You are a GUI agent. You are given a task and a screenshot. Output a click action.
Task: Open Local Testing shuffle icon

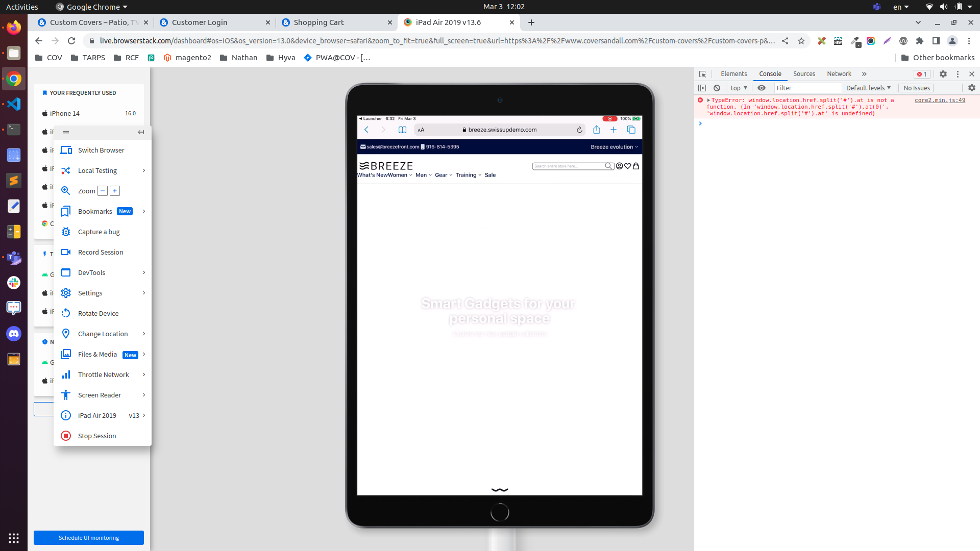tap(66, 170)
